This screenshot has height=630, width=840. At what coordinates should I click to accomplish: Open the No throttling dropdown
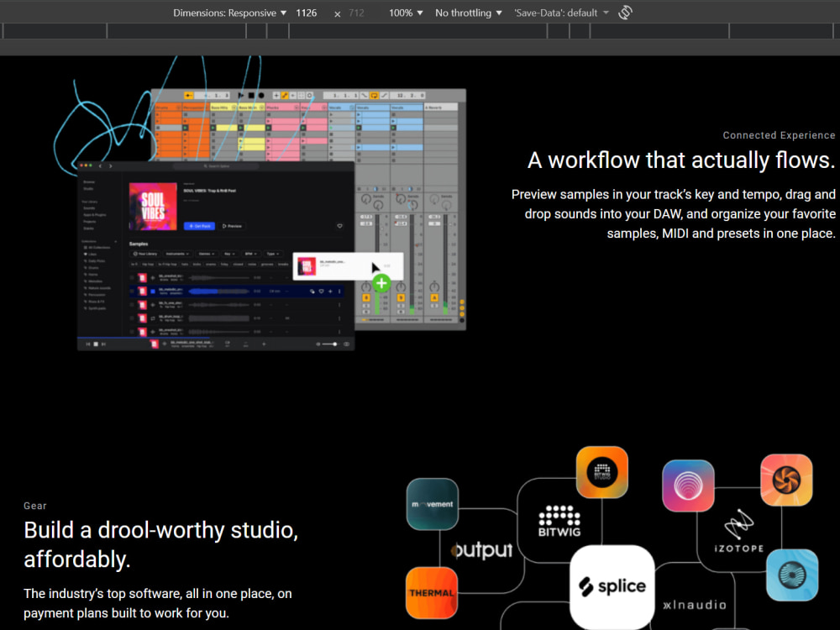(468, 13)
